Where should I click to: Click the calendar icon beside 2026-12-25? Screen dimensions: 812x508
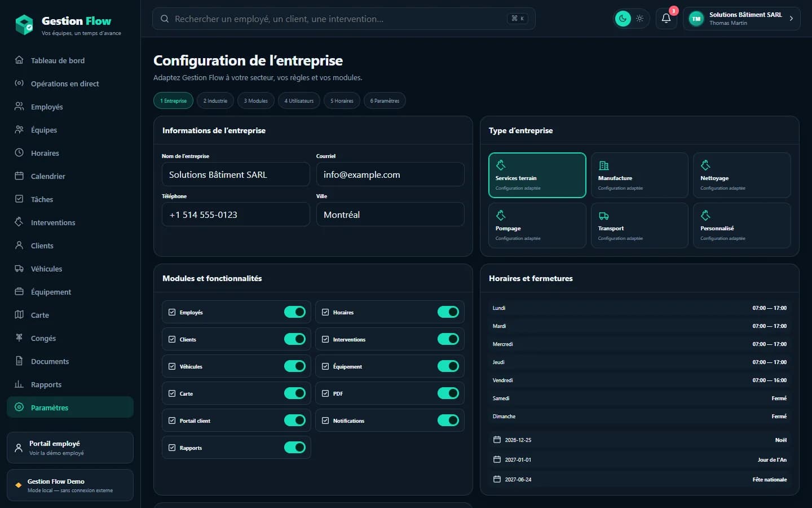point(497,440)
